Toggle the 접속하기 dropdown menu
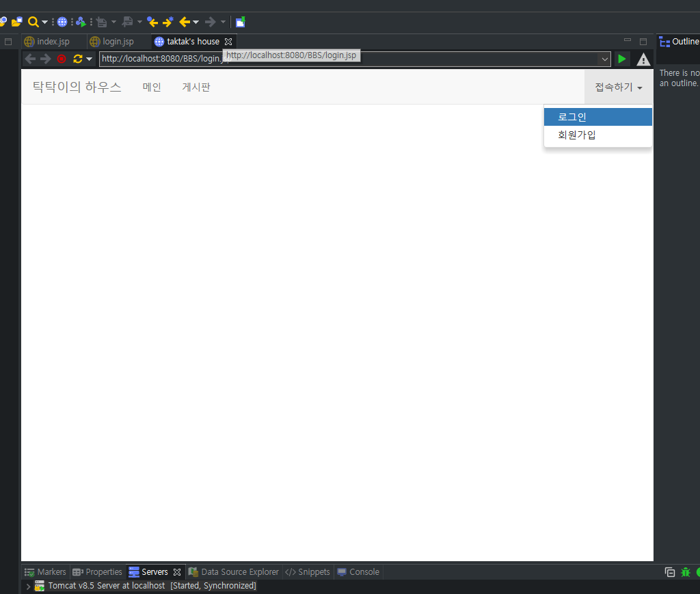Screen dimensions: 700x594 619,87
